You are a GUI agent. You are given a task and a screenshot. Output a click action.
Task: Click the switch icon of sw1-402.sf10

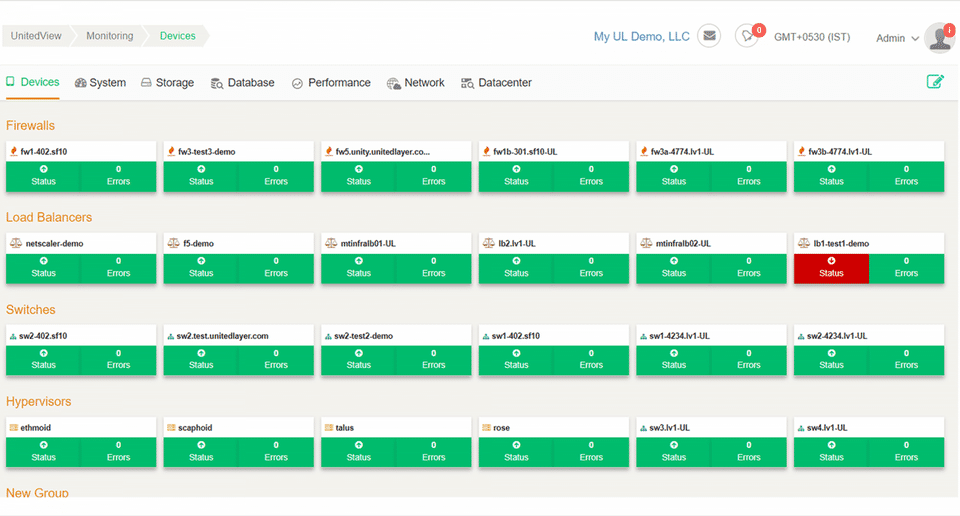click(486, 336)
